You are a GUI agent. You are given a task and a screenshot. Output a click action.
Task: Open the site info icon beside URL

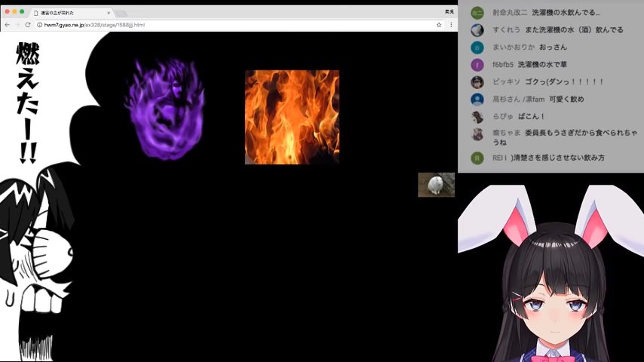(39, 25)
